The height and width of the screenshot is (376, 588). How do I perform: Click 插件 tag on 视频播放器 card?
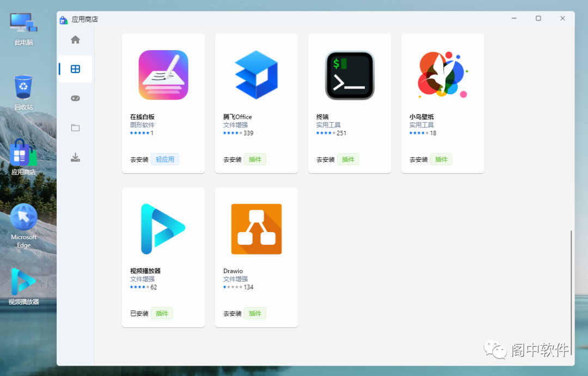[162, 313]
